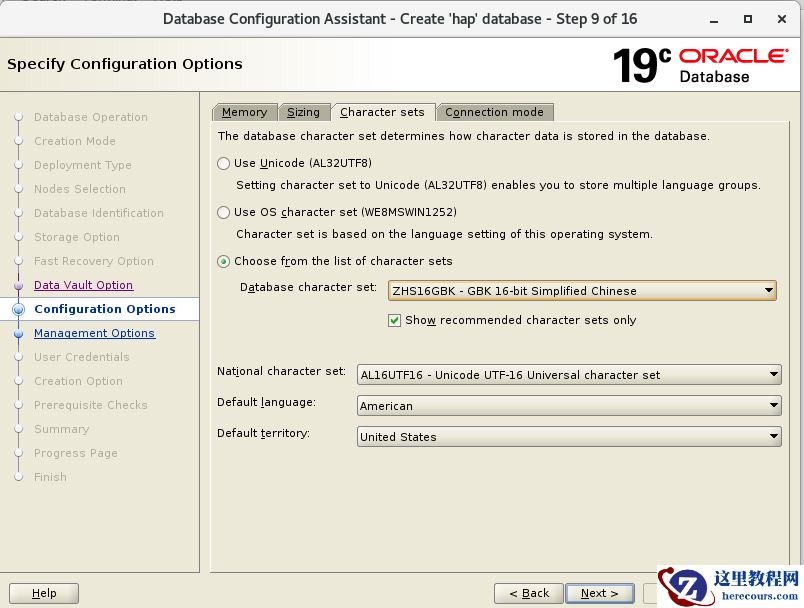Click the Fast Recovery Option step text
The image size is (804, 608).
pos(94,261)
